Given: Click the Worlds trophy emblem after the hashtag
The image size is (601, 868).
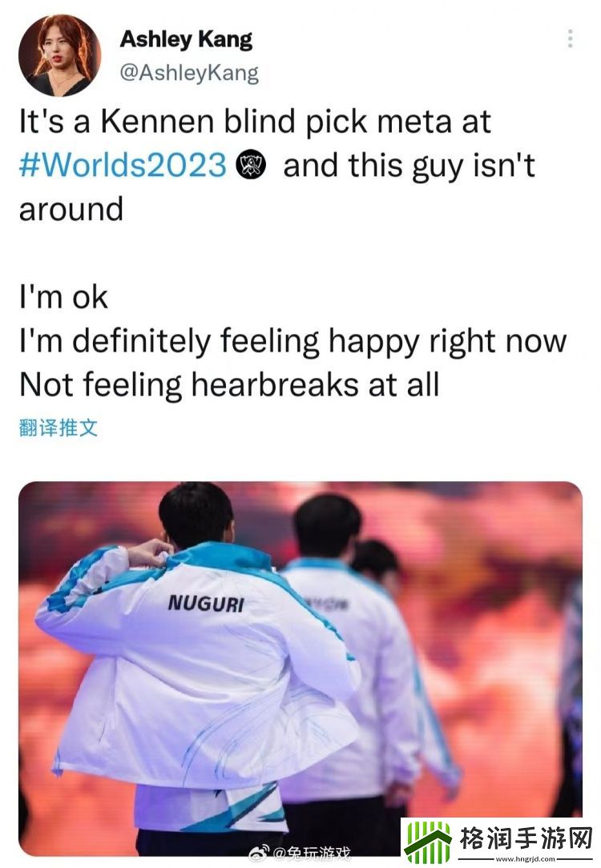Looking at the screenshot, I should click(251, 165).
